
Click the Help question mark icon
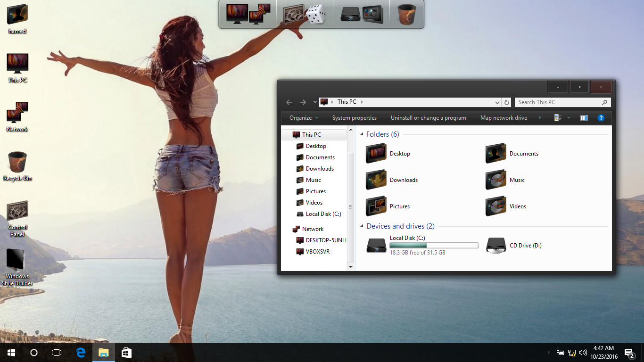pos(601,118)
